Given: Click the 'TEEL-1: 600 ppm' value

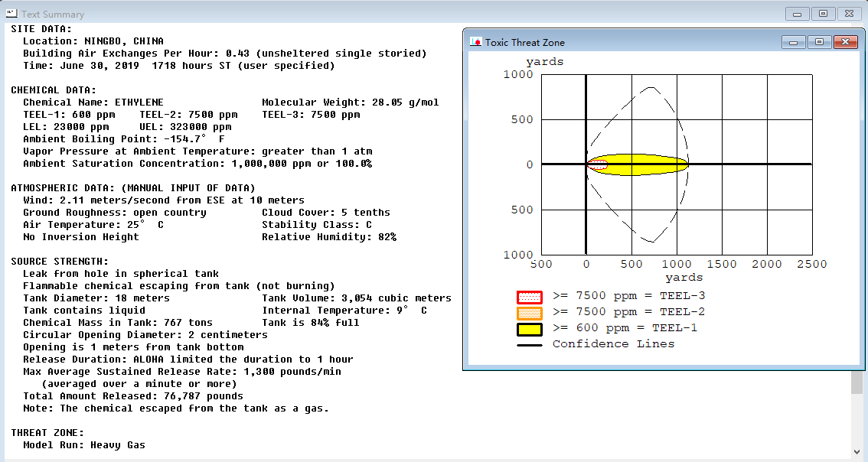Looking at the screenshot, I should click(x=69, y=114).
